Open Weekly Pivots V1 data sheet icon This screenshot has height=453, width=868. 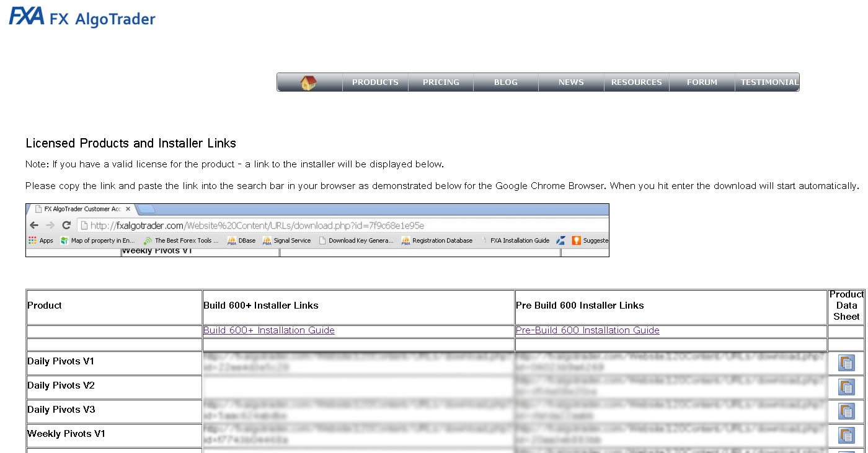pyautogui.click(x=846, y=436)
